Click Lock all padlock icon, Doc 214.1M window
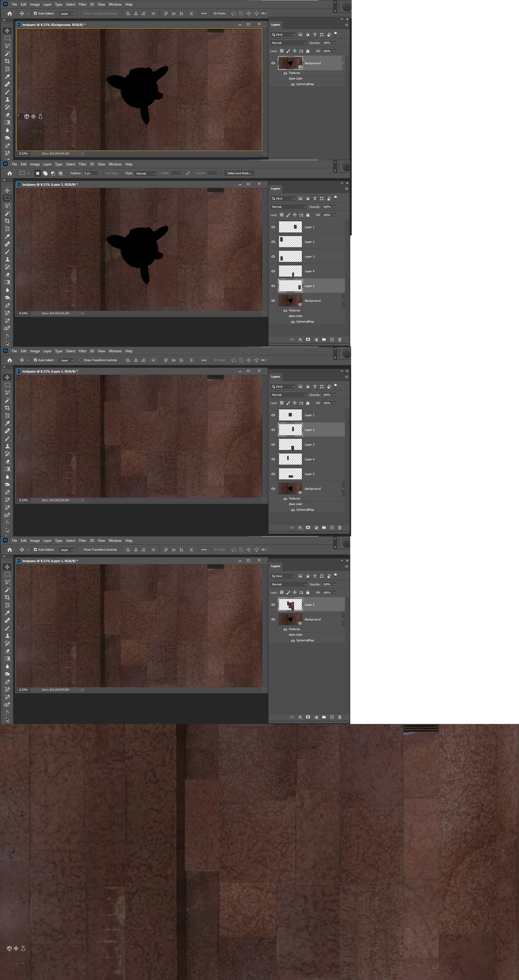The width and height of the screenshot is (519, 980). point(308,215)
